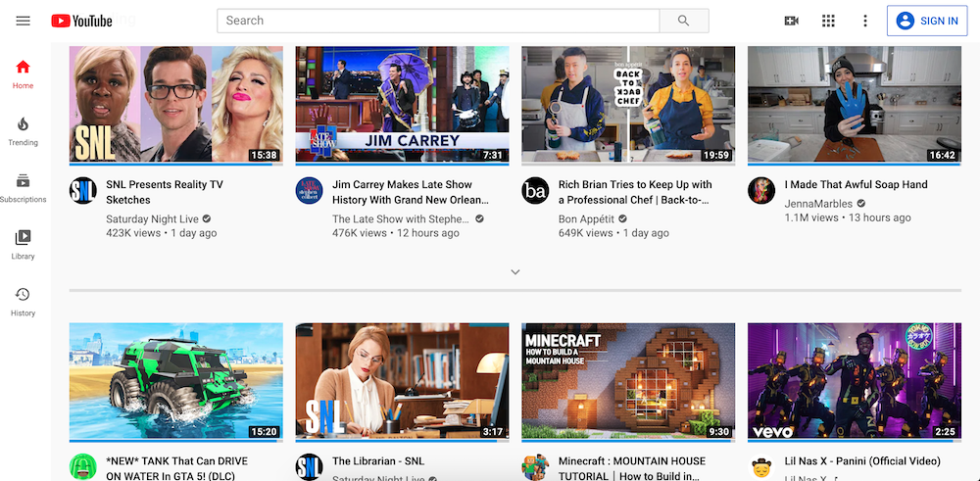Visit 'The Late Show with Stephe…' channel
The width and height of the screenshot is (980, 481).
coord(401,219)
